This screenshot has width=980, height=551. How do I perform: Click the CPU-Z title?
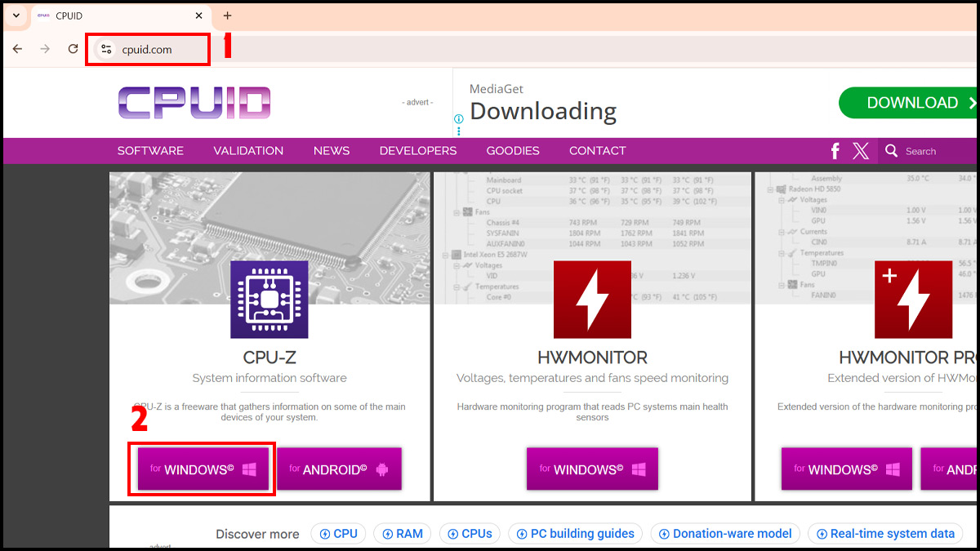click(x=269, y=358)
